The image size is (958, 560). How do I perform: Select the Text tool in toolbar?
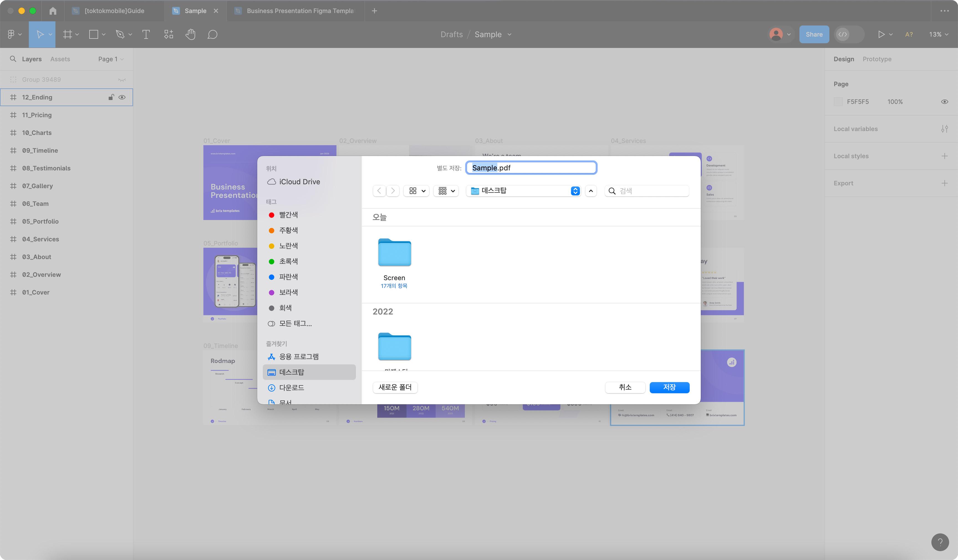click(x=146, y=35)
